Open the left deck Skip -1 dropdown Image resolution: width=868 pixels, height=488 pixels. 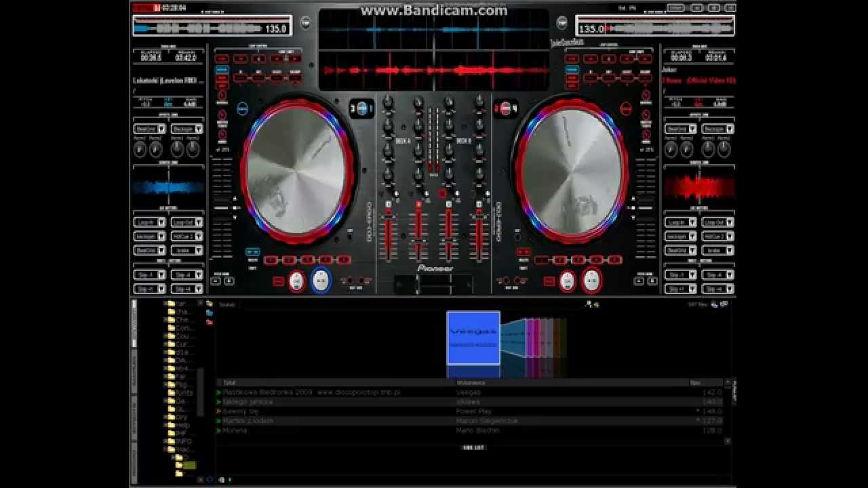(x=150, y=274)
